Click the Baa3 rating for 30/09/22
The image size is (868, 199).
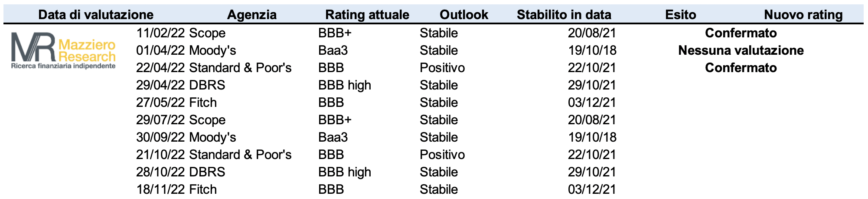pyautogui.click(x=333, y=137)
